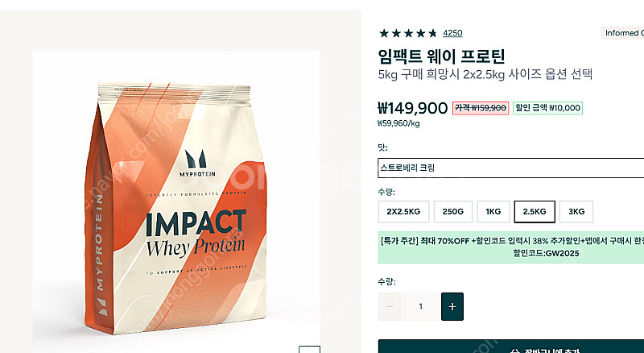Open the 4250 reviews link
This screenshot has width=644, height=353.
pyautogui.click(x=452, y=33)
